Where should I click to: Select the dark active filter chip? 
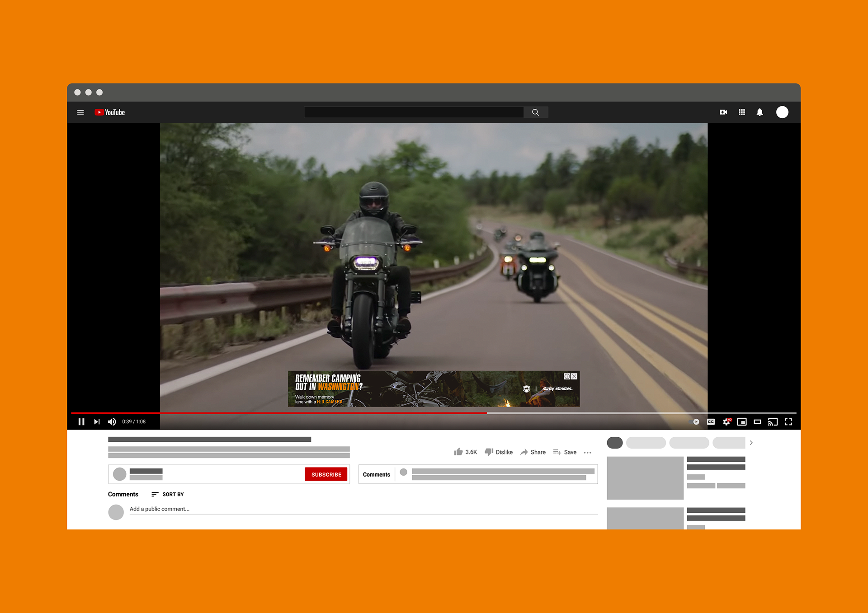[615, 443]
